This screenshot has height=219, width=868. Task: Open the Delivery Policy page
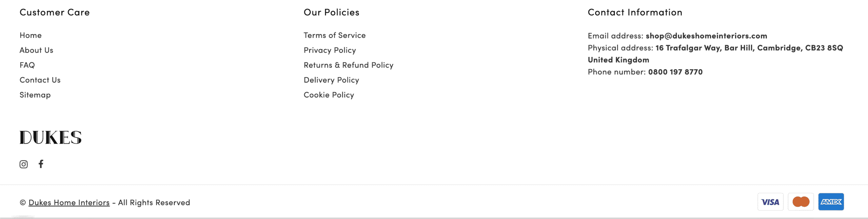pyautogui.click(x=331, y=80)
